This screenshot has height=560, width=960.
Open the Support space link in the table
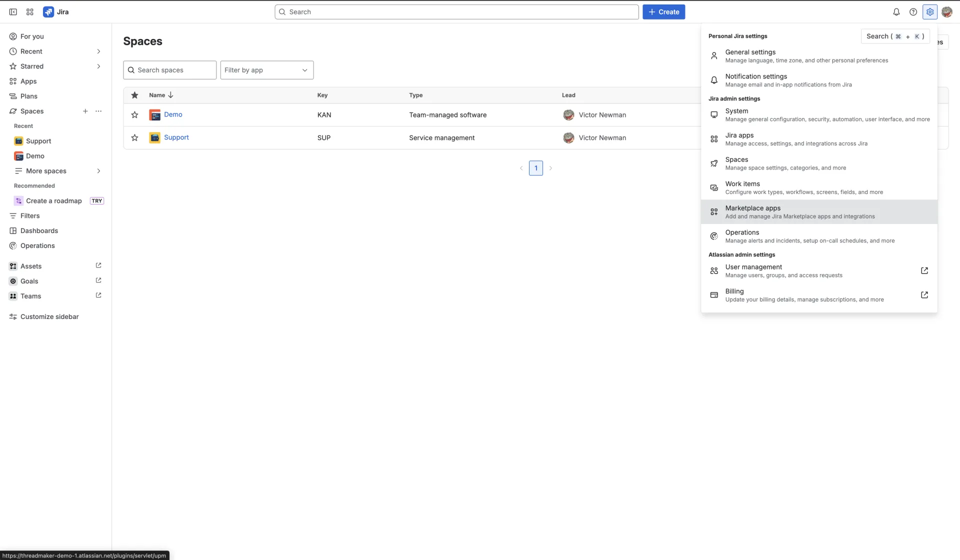(x=176, y=137)
